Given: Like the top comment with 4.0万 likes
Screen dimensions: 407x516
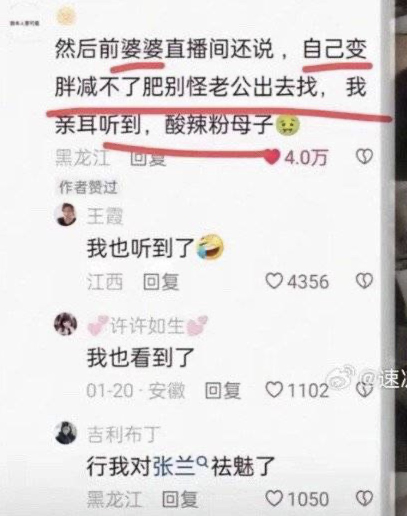Looking at the screenshot, I should pyautogui.click(x=272, y=157).
